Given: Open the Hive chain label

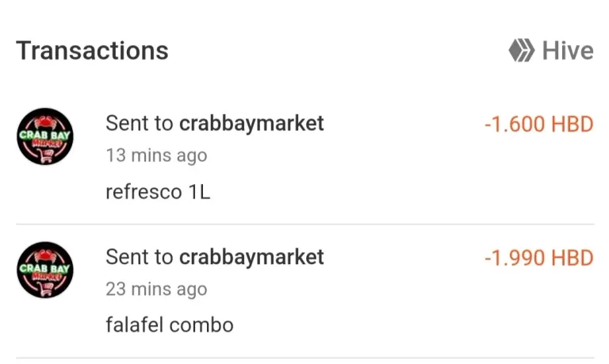Looking at the screenshot, I should 551,51.
